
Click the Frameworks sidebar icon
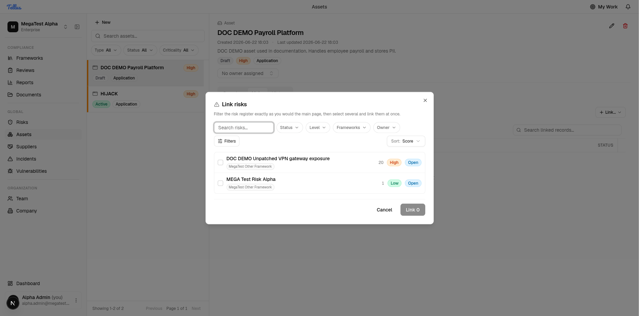tap(10, 58)
